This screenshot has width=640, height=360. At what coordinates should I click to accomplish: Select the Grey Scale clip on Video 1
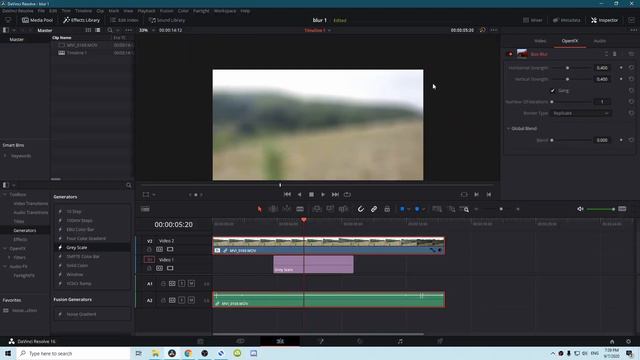click(313, 264)
